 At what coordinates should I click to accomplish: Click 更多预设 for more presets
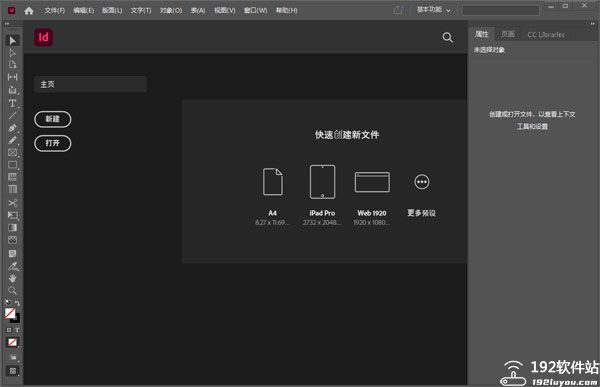click(x=422, y=195)
